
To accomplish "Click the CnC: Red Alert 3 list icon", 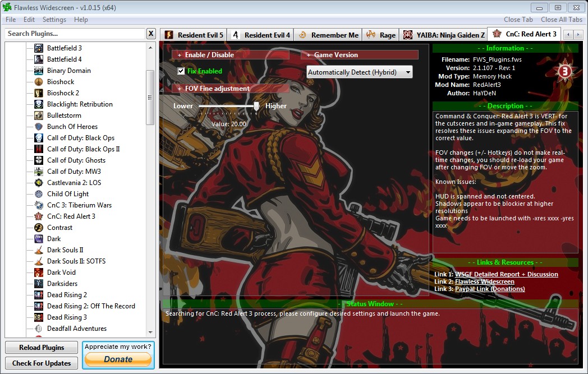I will (39, 216).
